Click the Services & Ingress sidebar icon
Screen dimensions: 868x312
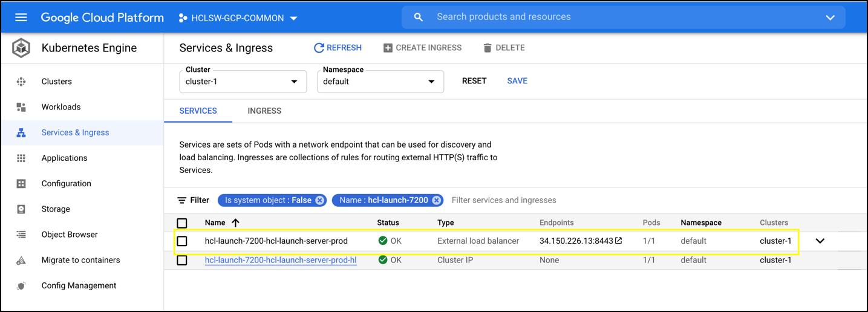pos(21,132)
